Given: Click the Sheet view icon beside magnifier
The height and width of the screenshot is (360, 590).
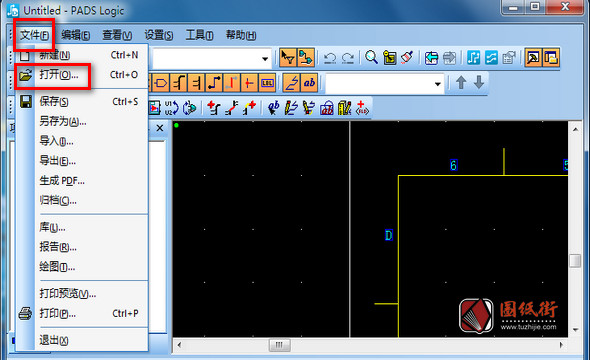Looking at the screenshot, I should click(389, 58).
